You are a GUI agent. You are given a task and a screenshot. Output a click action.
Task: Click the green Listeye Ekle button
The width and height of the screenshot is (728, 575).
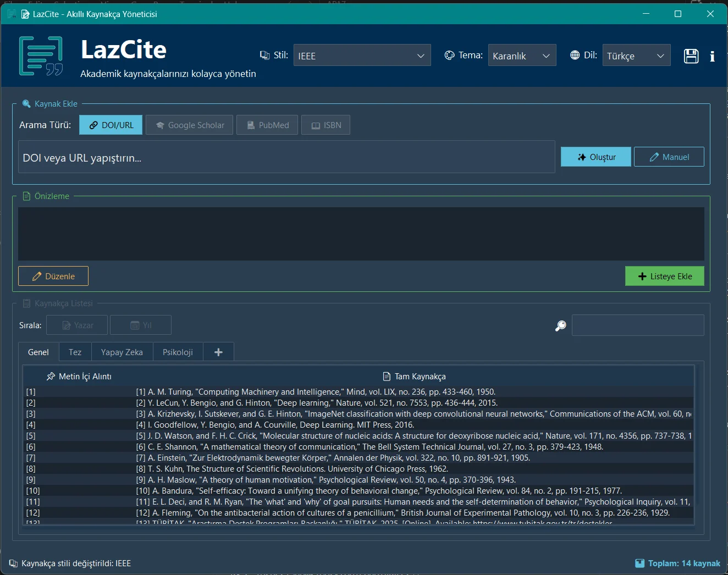[x=664, y=276]
